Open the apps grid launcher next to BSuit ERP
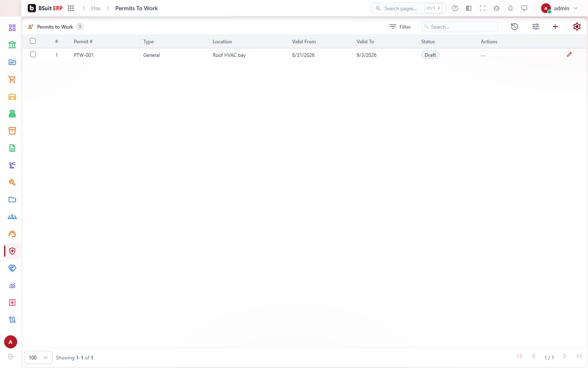The width and height of the screenshot is (588, 368). point(71,8)
